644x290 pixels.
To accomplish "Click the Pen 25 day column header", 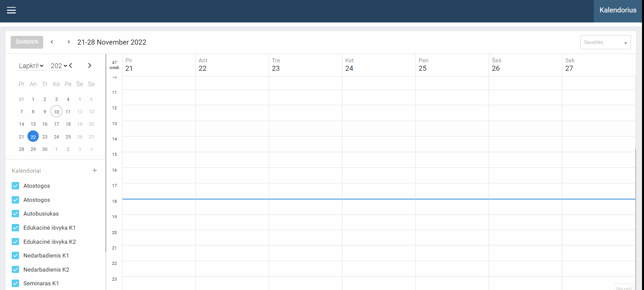I will [x=423, y=65].
